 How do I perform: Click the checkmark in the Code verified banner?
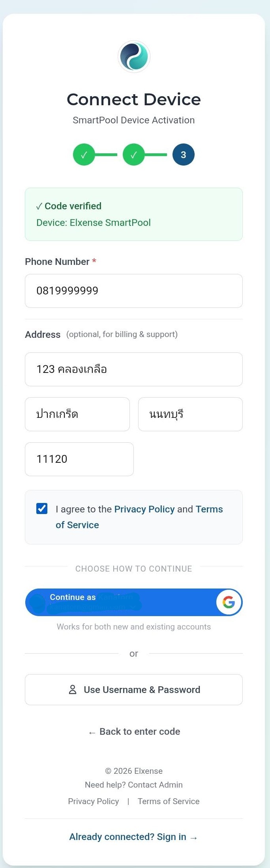pyautogui.click(x=39, y=206)
